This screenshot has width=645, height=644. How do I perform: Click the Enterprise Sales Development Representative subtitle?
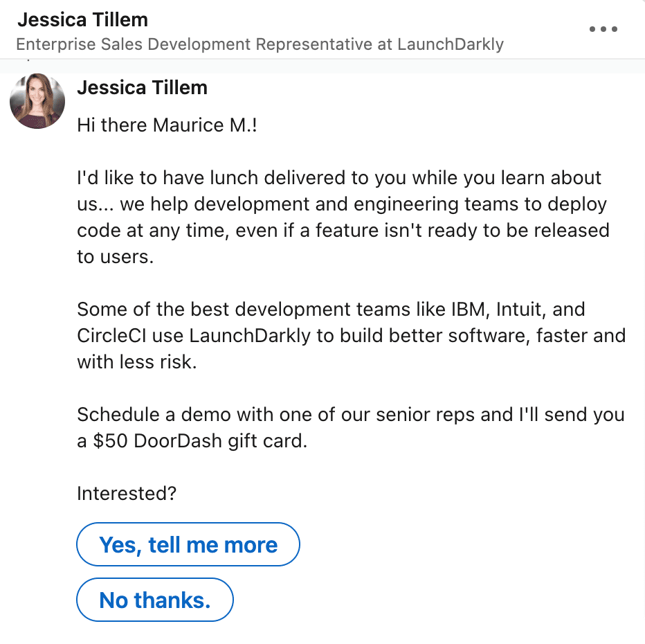pos(260,44)
